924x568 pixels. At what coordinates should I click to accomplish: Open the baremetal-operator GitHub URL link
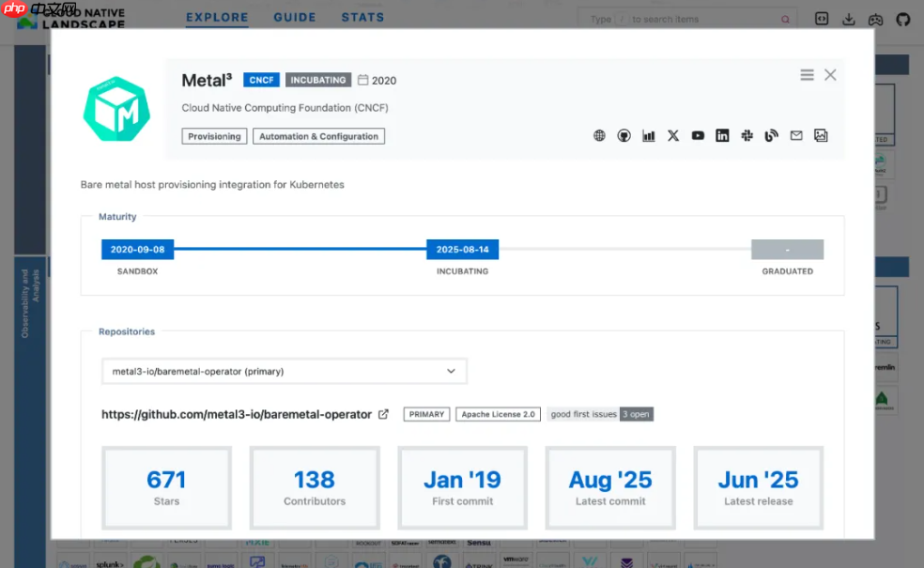point(237,414)
